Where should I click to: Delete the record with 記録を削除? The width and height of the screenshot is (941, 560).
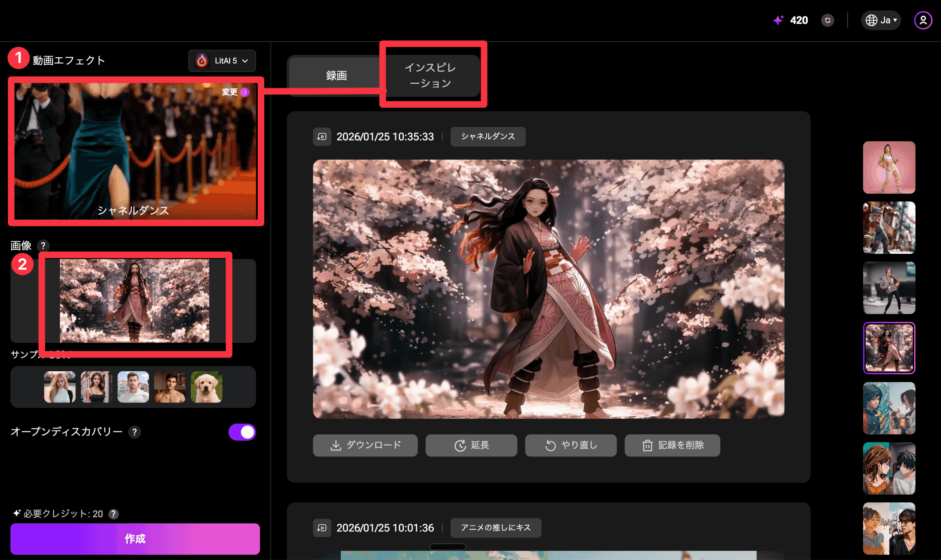coord(672,445)
